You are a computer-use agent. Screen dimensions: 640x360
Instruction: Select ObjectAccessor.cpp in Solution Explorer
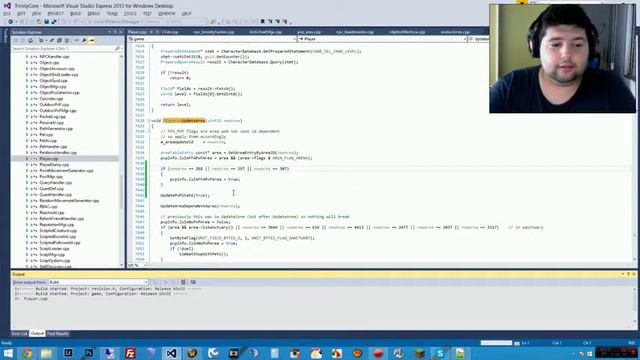point(57,69)
